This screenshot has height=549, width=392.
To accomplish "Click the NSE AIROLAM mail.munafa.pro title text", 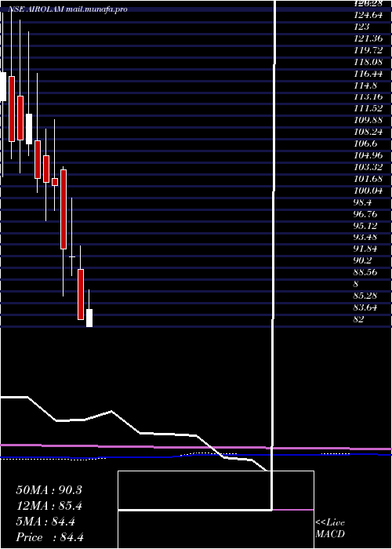I will point(67,9).
